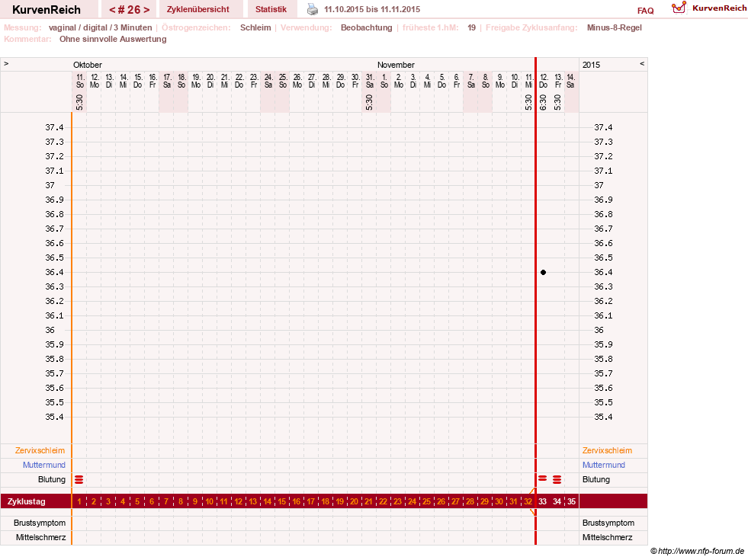Click the Minus-8-Regel value
Image resolution: width=748 pixels, height=560 pixels.
[614, 27]
